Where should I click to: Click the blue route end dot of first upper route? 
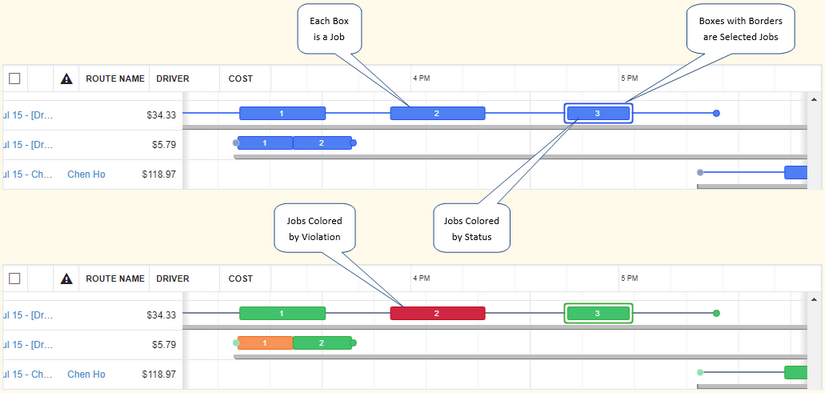(716, 113)
